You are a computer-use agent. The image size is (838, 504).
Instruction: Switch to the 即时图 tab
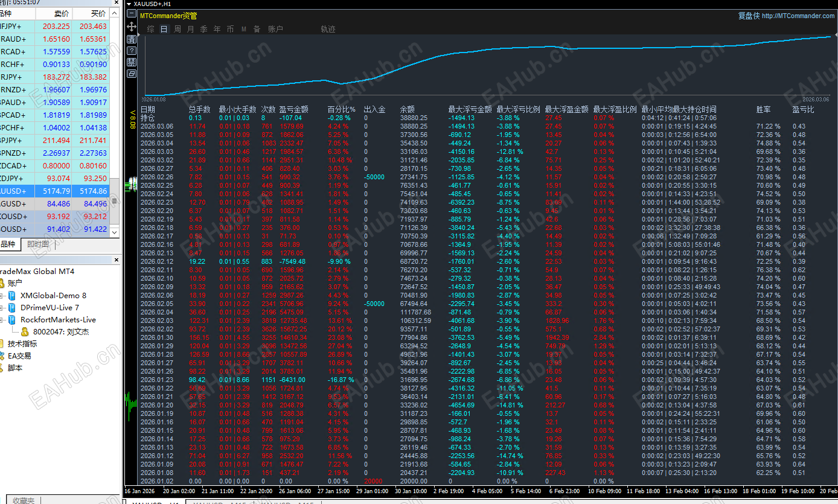click(38, 244)
